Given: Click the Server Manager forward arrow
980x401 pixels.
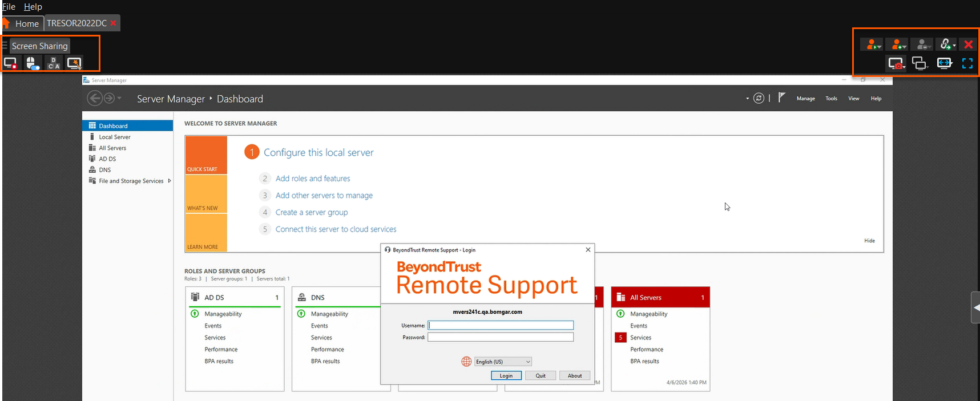Looking at the screenshot, I should click(108, 99).
